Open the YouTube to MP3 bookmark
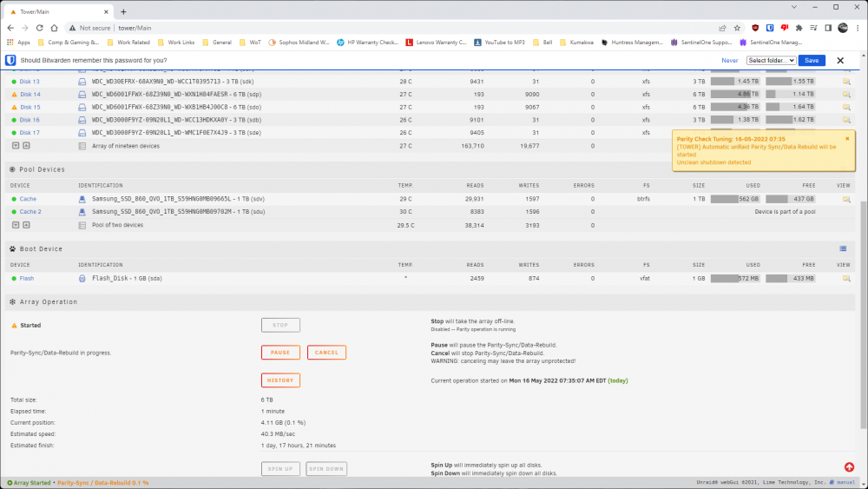Screen dimensions: 868x489 pos(499,42)
